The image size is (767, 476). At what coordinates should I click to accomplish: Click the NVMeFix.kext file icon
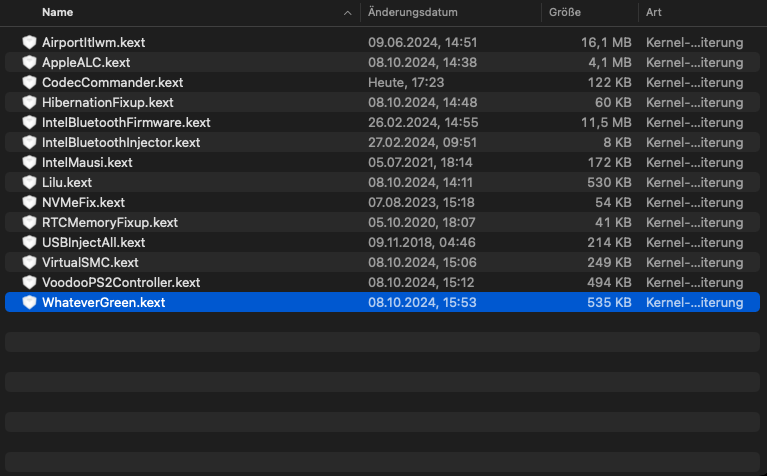(x=30, y=203)
